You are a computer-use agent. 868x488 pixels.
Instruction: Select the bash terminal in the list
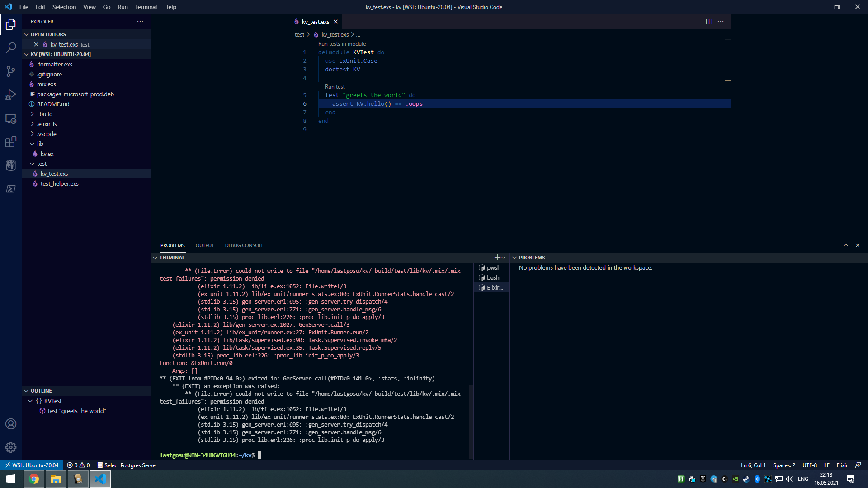click(x=493, y=277)
